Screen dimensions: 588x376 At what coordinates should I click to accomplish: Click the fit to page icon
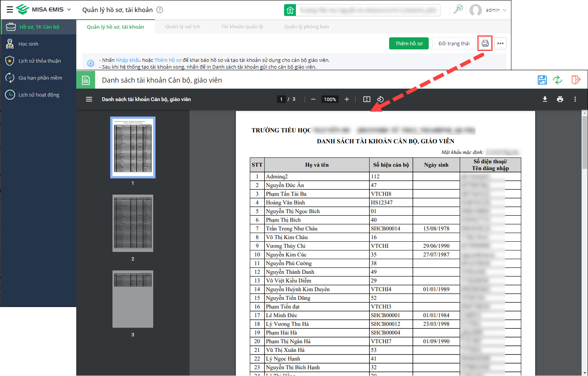(367, 99)
